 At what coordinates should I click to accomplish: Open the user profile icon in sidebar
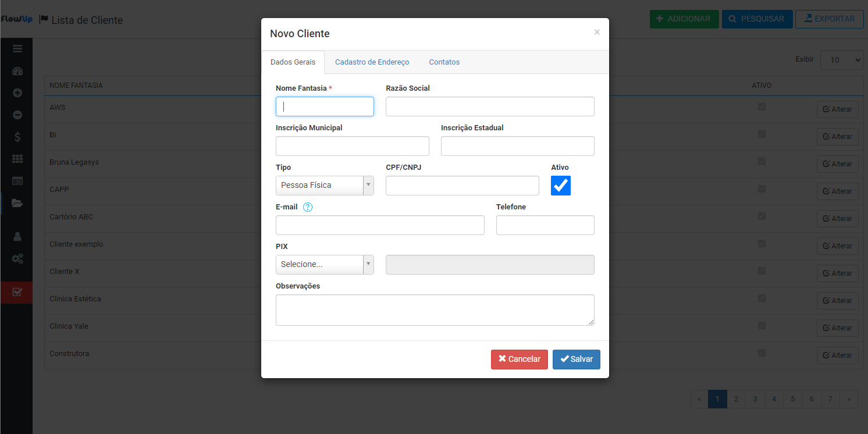click(x=17, y=236)
